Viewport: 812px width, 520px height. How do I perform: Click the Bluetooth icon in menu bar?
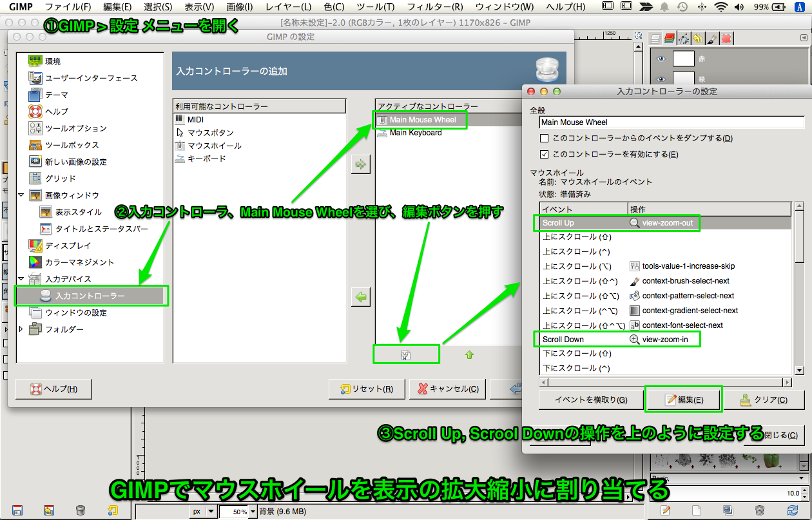(x=701, y=7)
